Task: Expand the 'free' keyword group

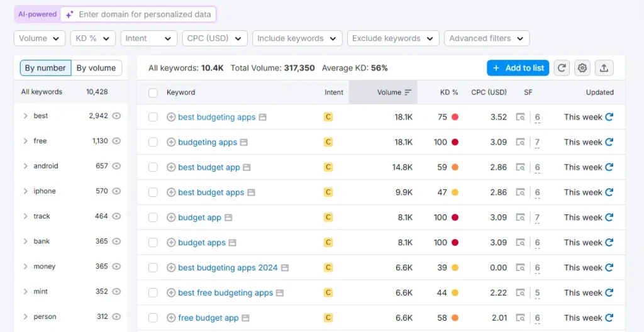Action: pyautogui.click(x=25, y=141)
